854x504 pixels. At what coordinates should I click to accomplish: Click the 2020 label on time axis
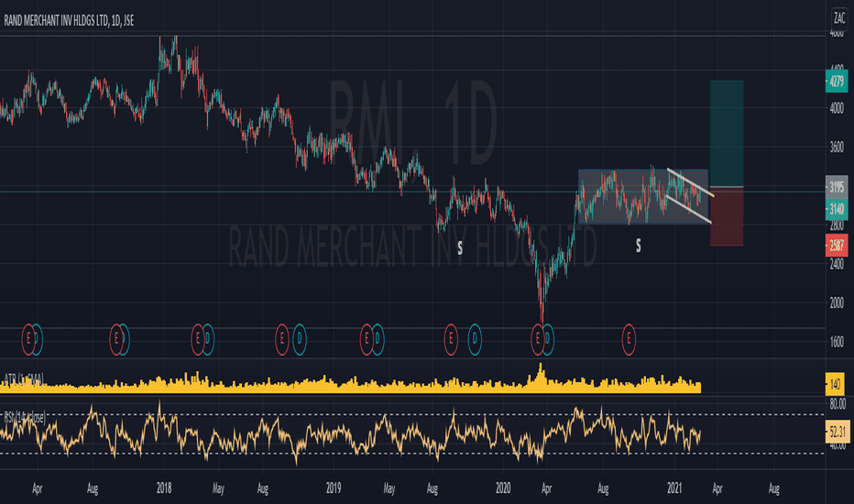(x=503, y=488)
